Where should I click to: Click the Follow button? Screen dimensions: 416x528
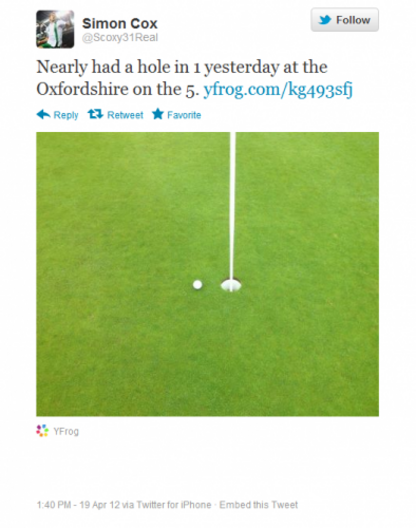coord(344,20)
